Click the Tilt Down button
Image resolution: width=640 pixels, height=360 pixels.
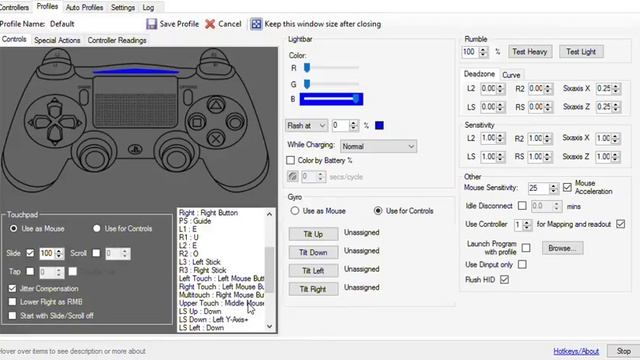[313, 252]
